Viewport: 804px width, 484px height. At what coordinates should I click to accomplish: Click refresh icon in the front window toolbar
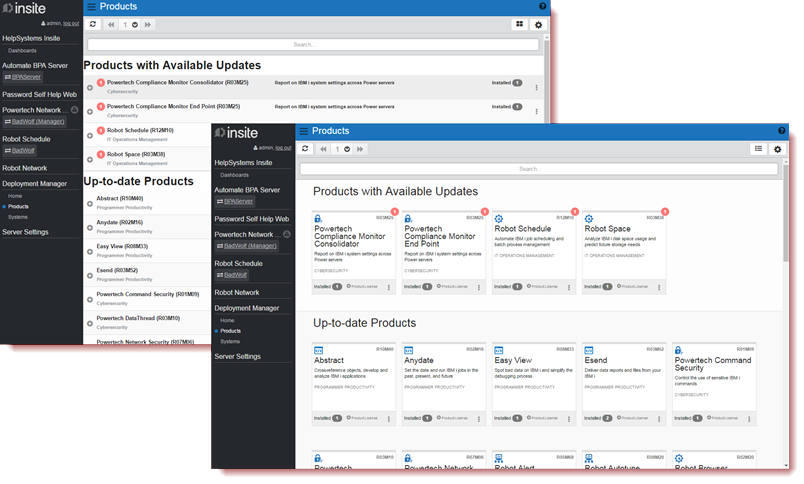point(306,149)
